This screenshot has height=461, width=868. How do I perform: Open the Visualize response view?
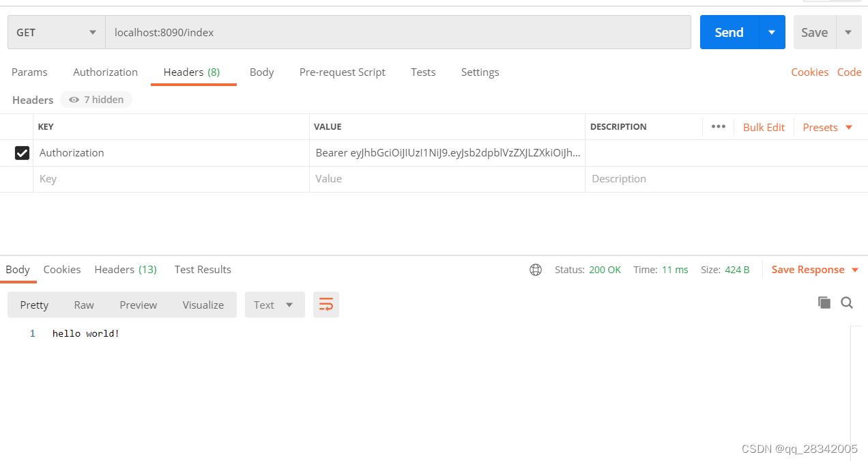click(203, 305)
